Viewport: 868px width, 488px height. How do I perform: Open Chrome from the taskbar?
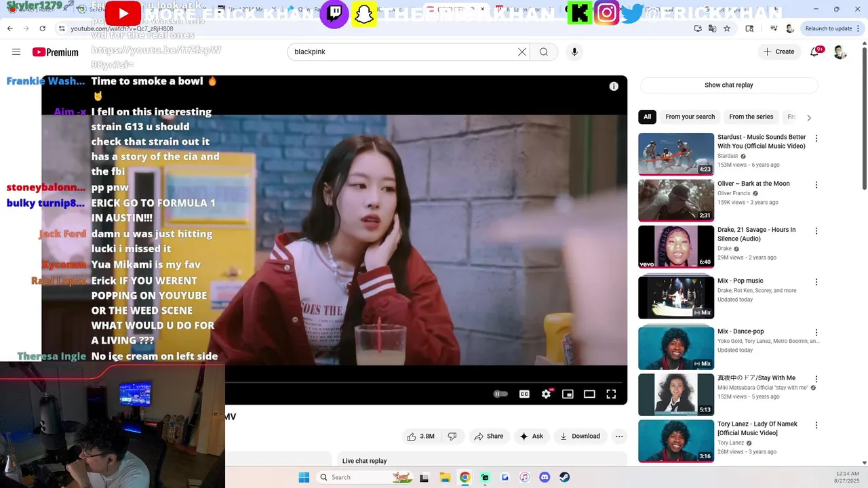click(x=465, y=477)
